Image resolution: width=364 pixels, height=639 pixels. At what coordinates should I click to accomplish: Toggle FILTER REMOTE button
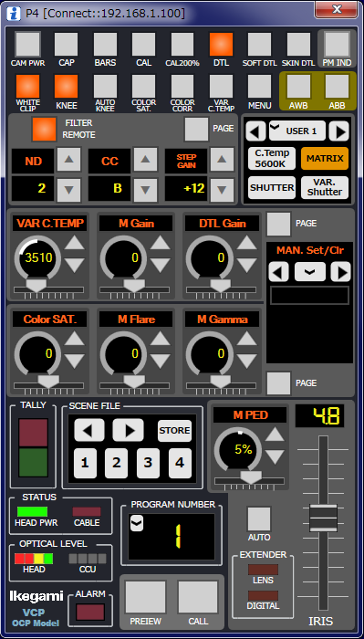[x=44, y=129]
